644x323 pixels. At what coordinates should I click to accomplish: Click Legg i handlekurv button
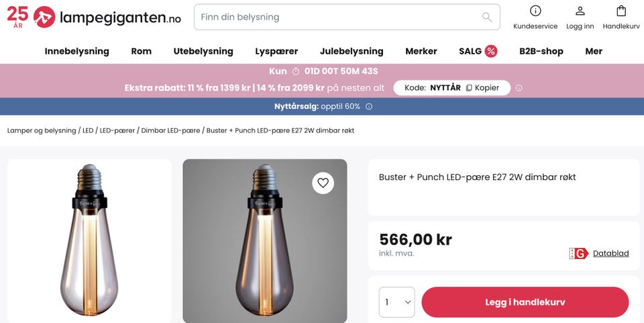pos(525,302)
